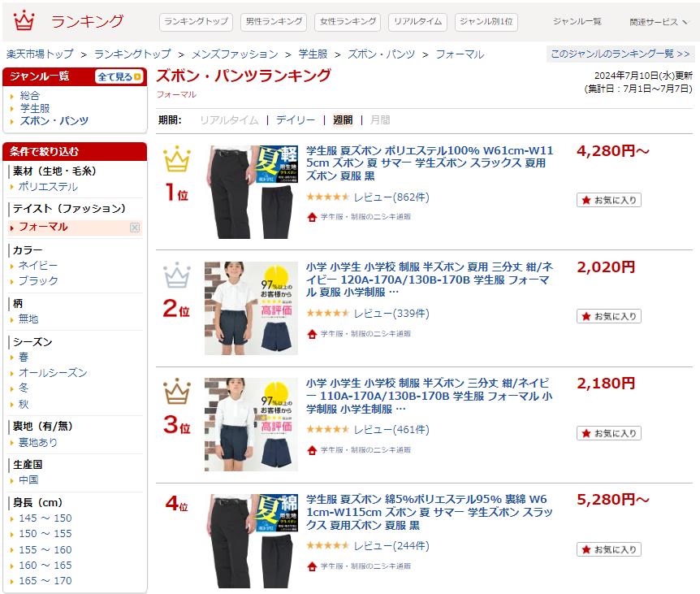Open the shop home icon under rank 4 item

click(x=312, y=566)
